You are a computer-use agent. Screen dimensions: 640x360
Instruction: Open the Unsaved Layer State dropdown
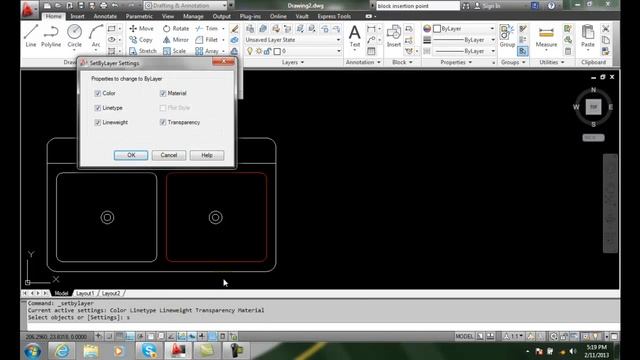tap(293, 40)
